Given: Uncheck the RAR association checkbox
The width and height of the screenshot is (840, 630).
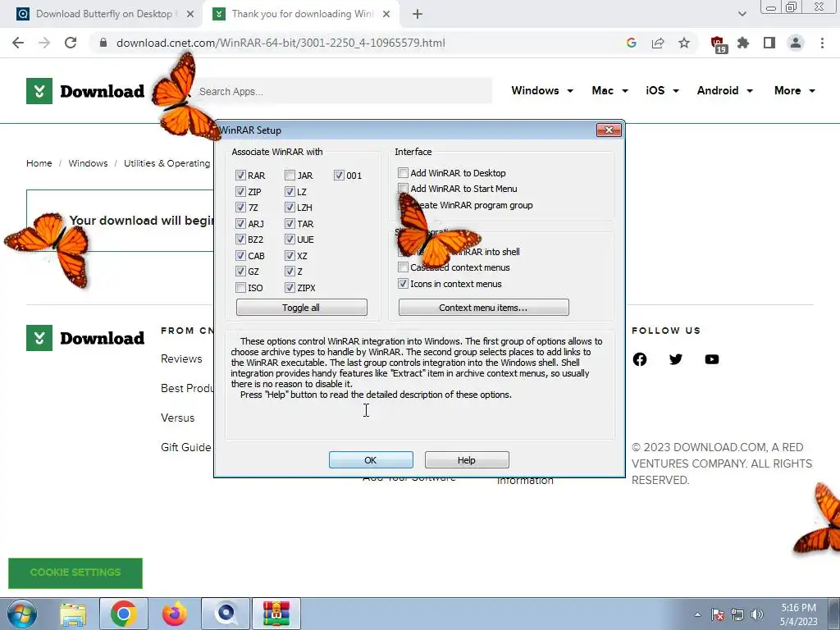Looking at the screenshot, I should tap(240, 176).
